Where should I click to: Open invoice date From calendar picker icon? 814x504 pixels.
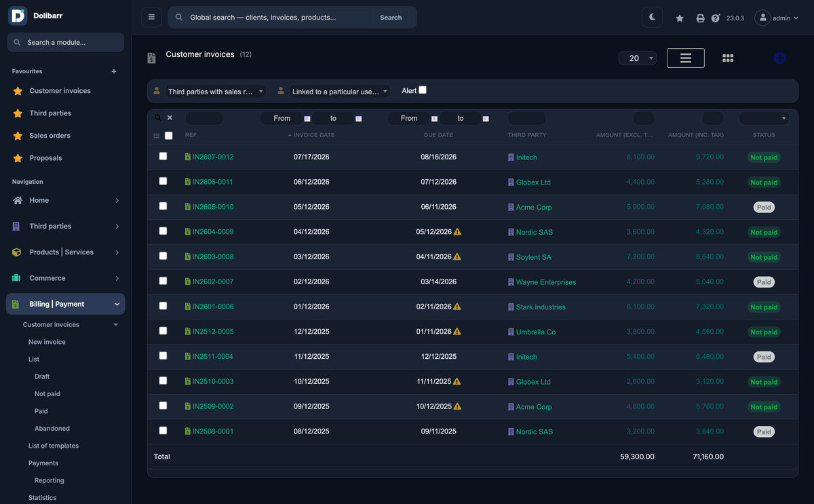tap(307, 119)
